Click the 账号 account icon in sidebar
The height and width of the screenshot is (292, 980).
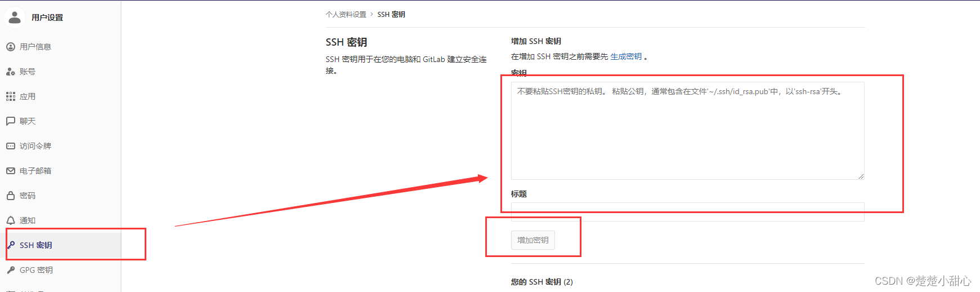coord(11,72)
